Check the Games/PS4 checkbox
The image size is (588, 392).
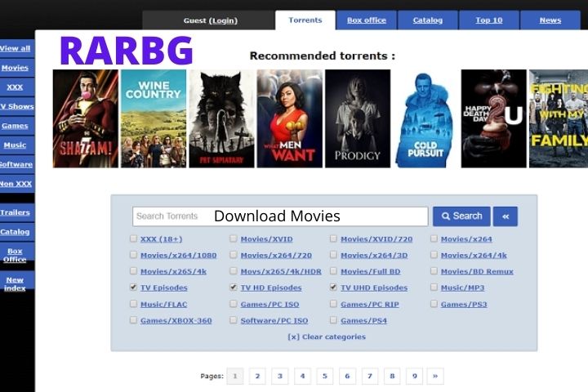(x=333, y=320)
